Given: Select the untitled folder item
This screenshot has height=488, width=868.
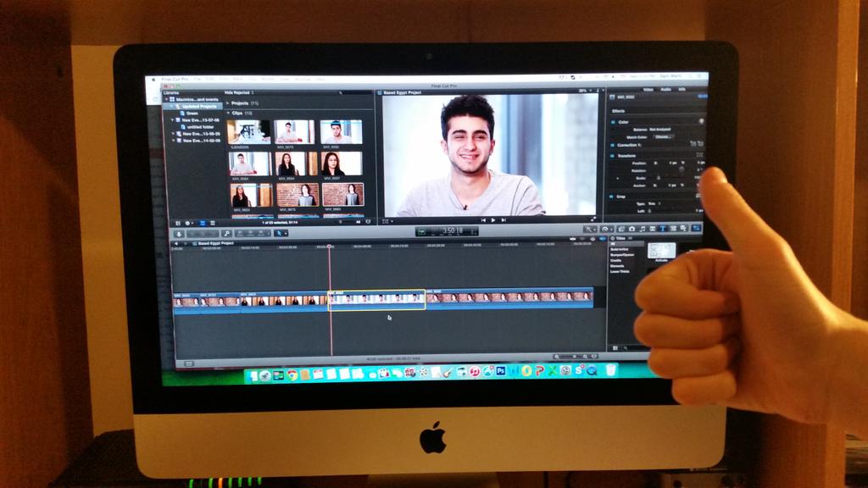Looking at the screenshot, I should [x=200, y=127].
